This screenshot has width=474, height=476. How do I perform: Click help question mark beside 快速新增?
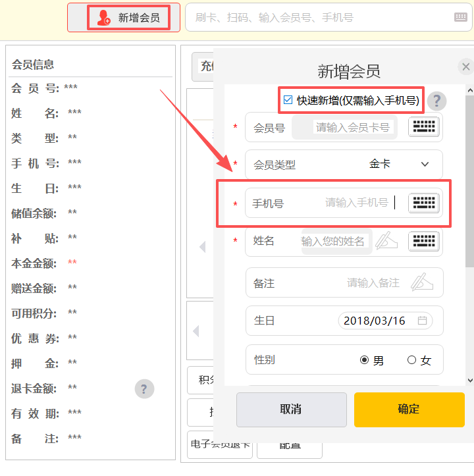[x=436, y=101]
